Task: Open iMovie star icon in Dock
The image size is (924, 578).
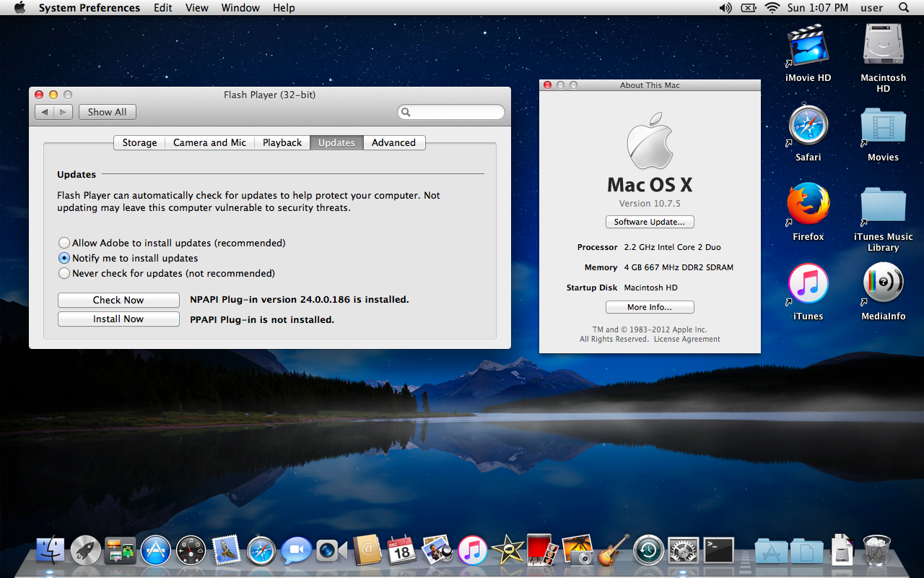Action: (507, 551)
